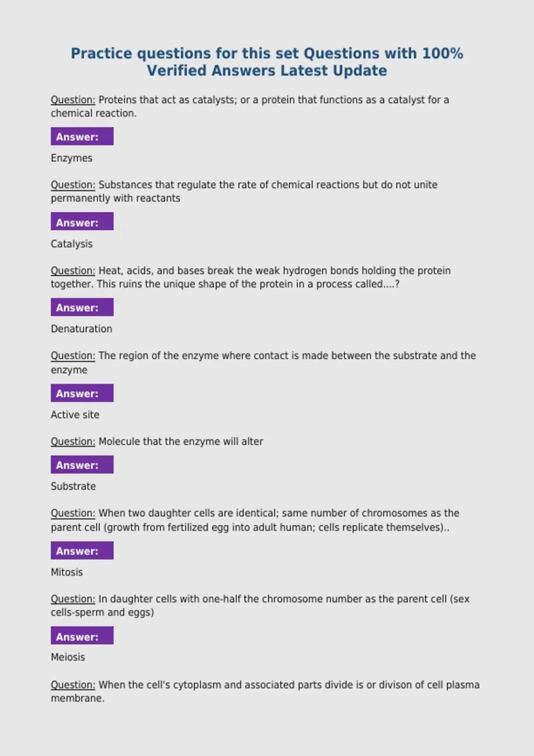Click the Answer label above Mitosis
Viewport: 534px width, 756px height.
[82, 551]
